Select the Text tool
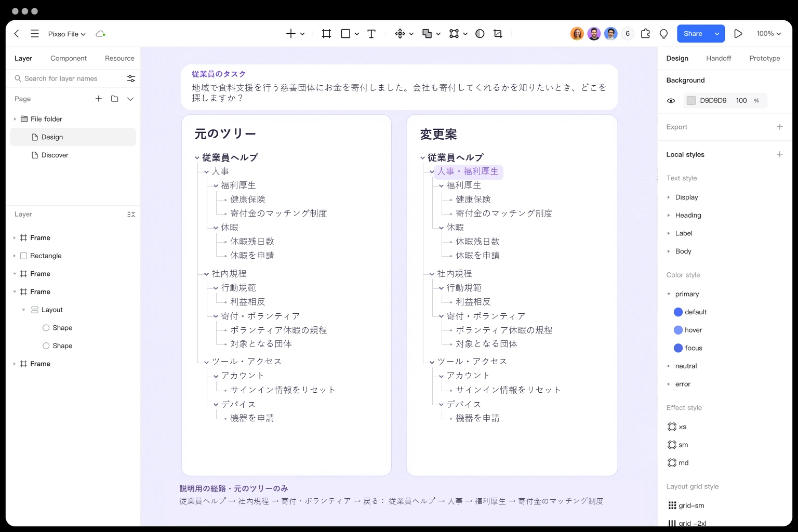The image size is (798, 532). 371,34
